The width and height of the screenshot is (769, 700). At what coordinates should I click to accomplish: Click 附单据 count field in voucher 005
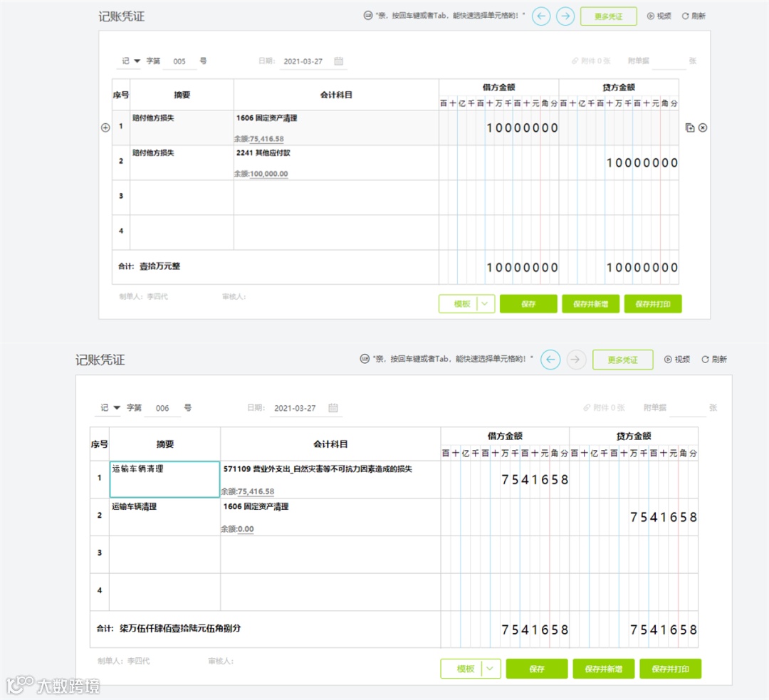coord(669,61)
